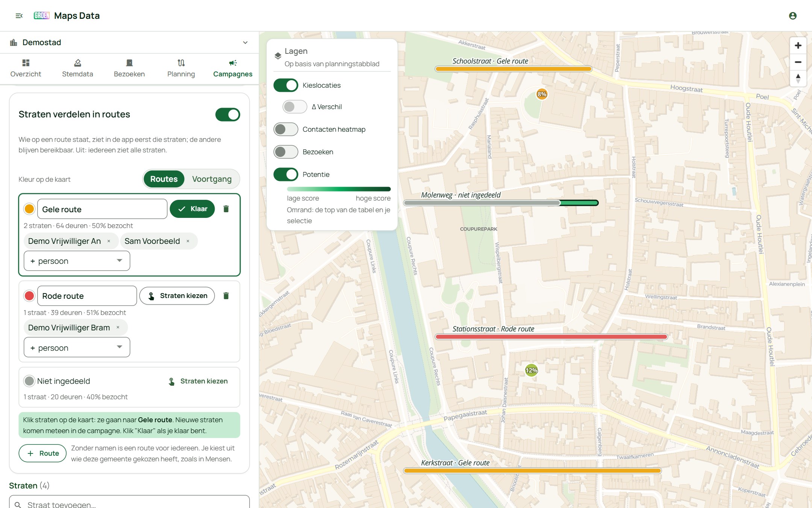Remove Demo Vrijwilliger Bram from route
812x508 pixels.
118,328
